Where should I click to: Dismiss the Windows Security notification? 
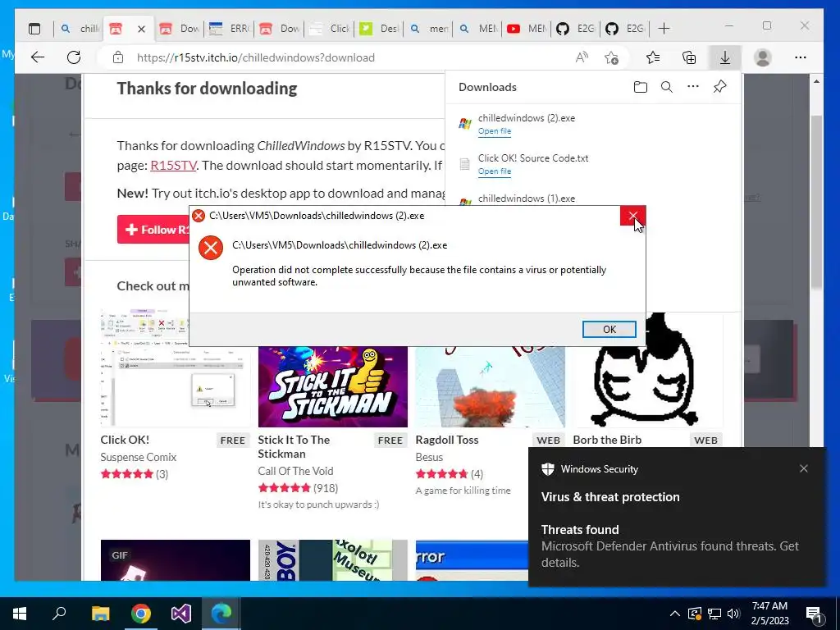pyautogui.click(x=804, y=468)
